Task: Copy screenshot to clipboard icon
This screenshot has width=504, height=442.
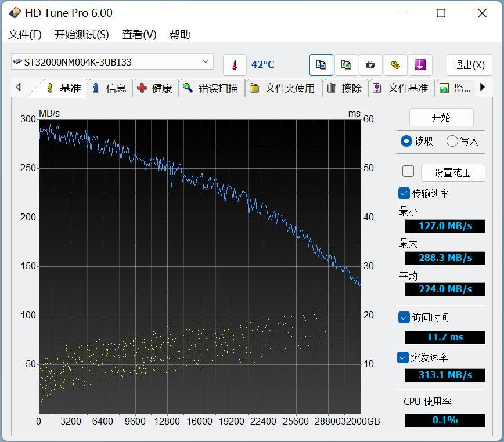Action: [346, 65]
